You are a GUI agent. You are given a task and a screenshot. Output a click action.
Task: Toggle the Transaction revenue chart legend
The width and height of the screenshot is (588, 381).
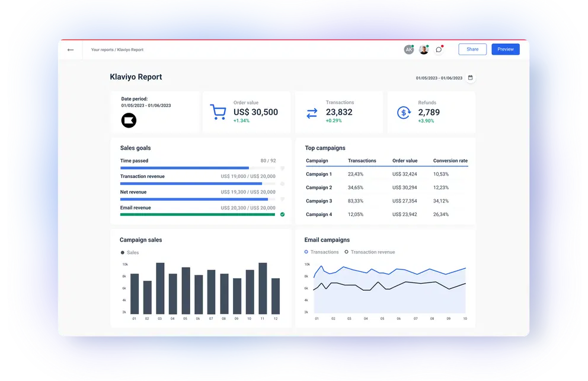(370, 252)
